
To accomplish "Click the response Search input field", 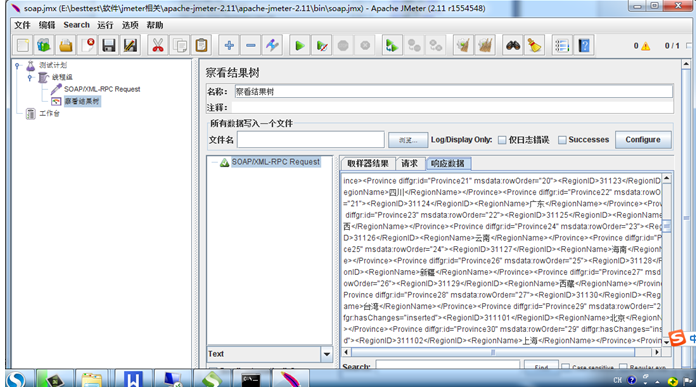I will coord(447,366).
